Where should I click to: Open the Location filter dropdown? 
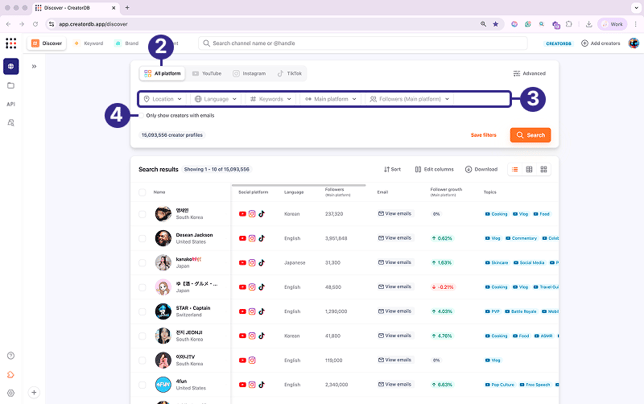click(x=163, y=99)
